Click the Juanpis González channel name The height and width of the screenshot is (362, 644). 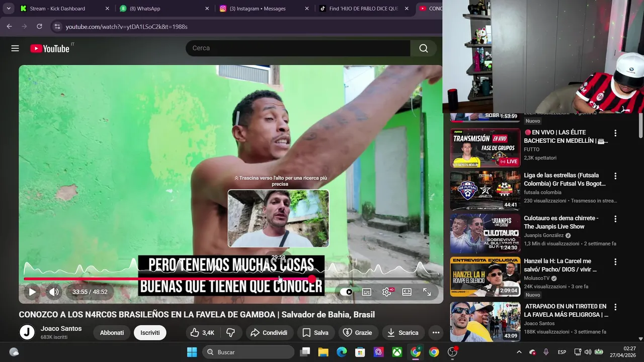543,235
